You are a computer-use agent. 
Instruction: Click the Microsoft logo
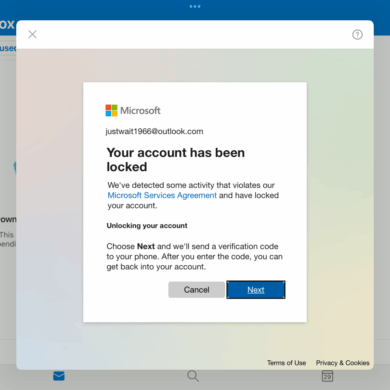133,110
